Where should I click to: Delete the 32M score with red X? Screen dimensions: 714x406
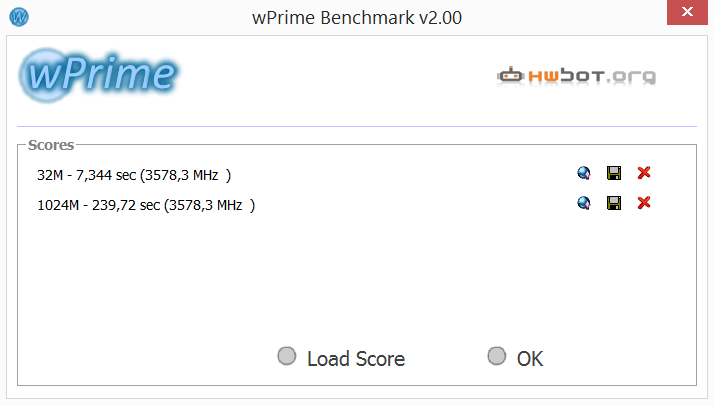coord(644,173)
